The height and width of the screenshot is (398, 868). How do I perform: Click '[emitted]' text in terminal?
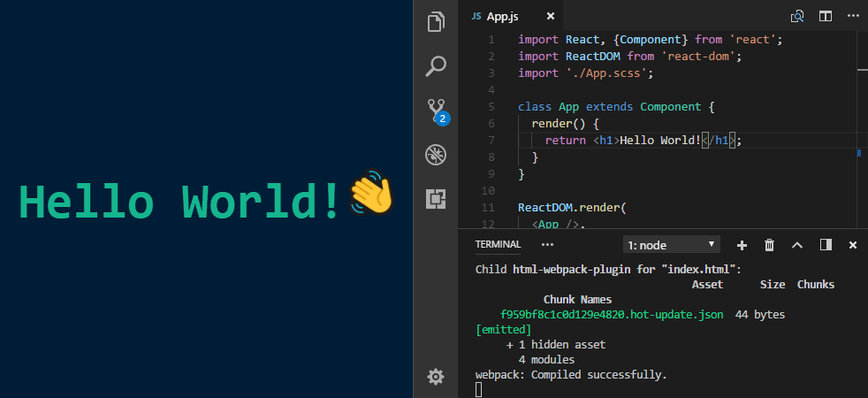tap(503, 330)
